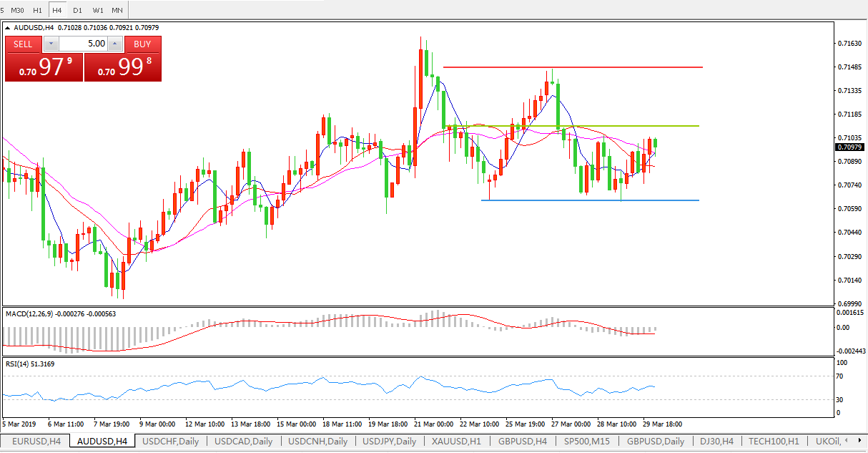
Task: Select the blue horizontal support line
Action: (x=590, y=200)
